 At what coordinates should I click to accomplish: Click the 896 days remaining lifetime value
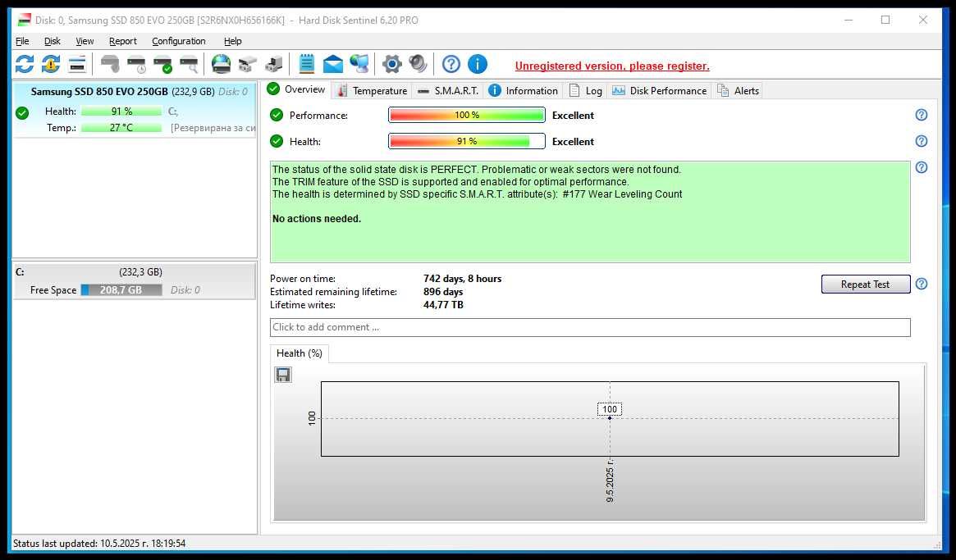442,292
